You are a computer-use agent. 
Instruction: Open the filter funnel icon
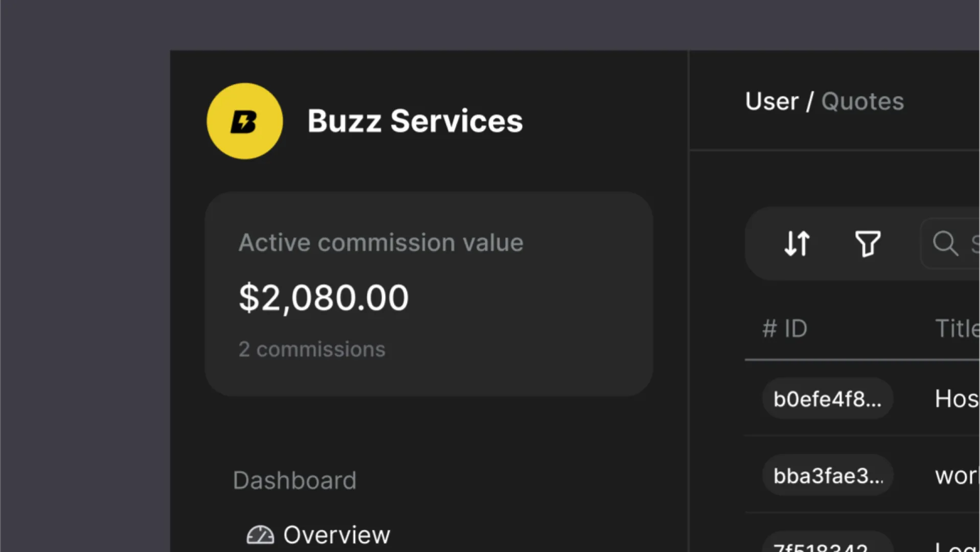(x=868, y=243)
